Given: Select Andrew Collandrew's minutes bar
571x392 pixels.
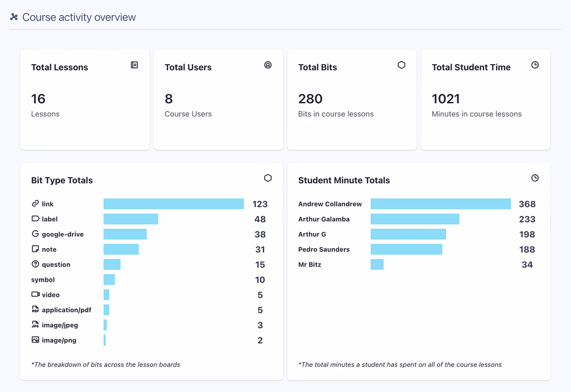Looking at the screenshot, I should click(441, 204).
